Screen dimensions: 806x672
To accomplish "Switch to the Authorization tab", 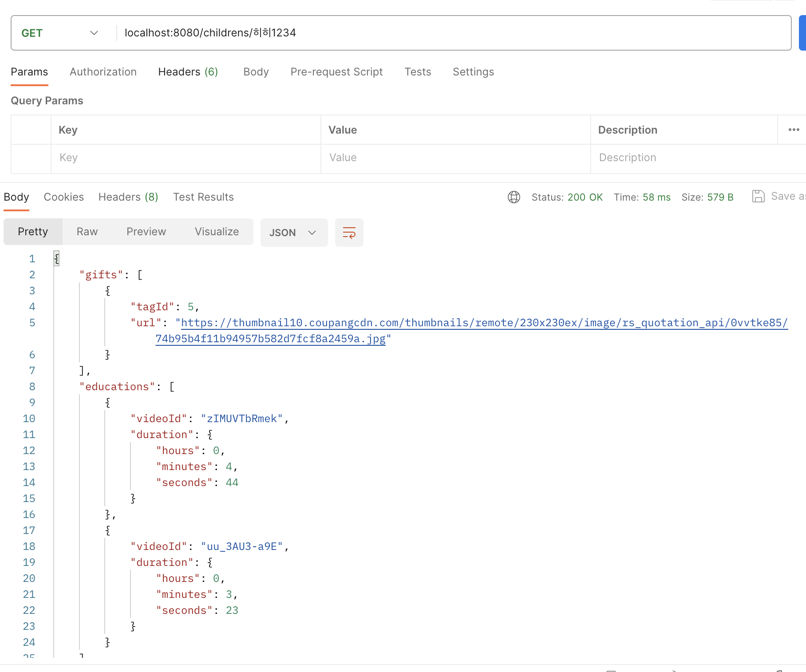I will [103, 71].
